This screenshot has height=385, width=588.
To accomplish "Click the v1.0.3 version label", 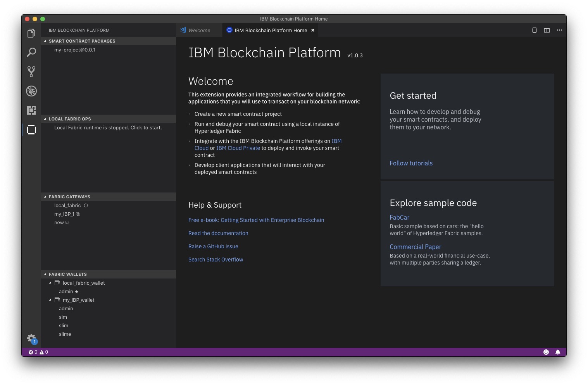I will pos(355,55).
